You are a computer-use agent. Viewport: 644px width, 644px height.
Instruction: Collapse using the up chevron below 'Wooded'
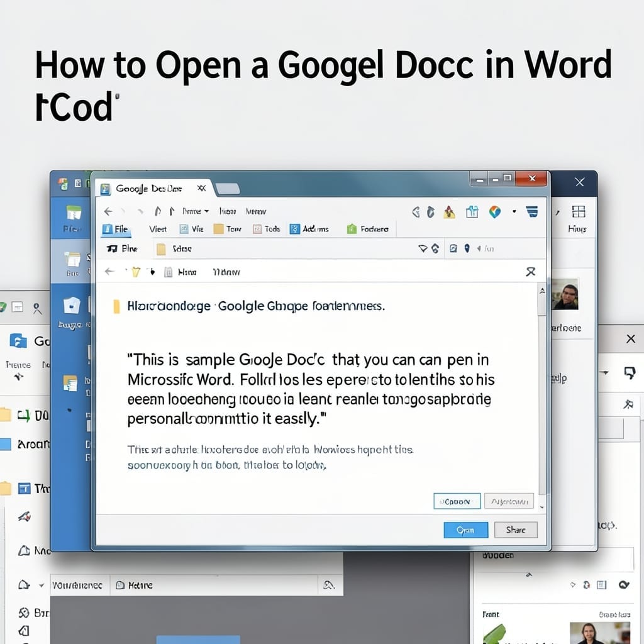tap(529, 575)
